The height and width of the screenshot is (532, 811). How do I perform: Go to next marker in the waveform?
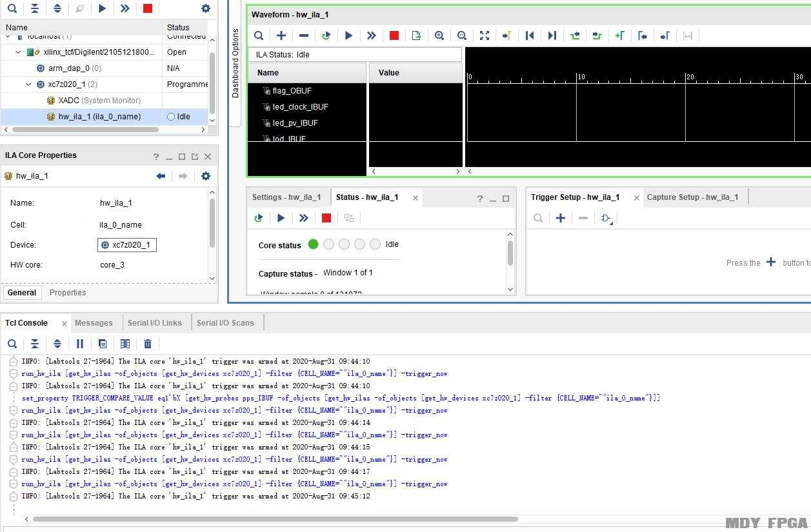point(665,35)
